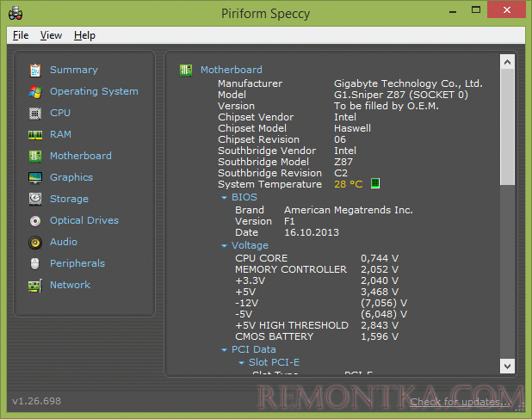Click the green temperature tray icon
Screen dimensions: 532x419
(375, 183)
